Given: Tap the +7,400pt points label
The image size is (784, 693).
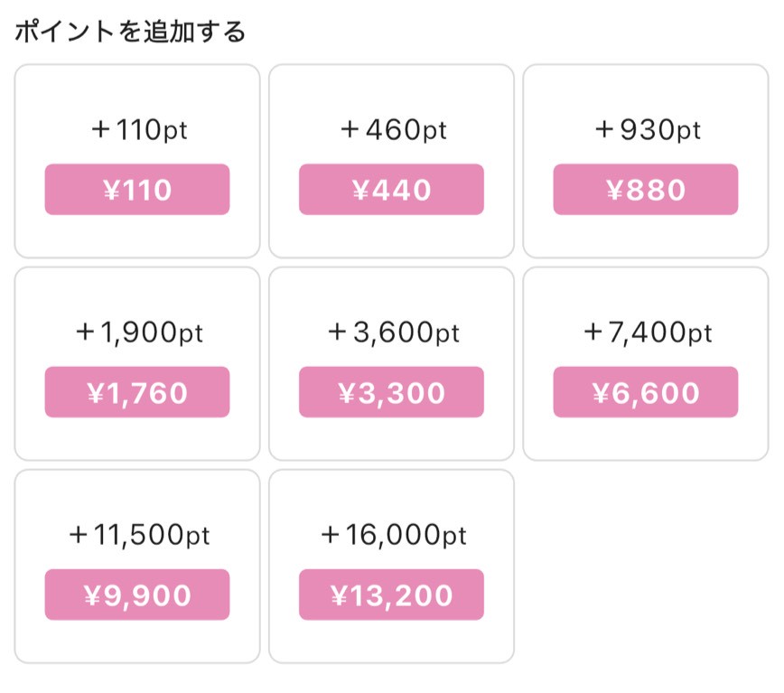Looking at the screenshot, I should pos(647,333).
